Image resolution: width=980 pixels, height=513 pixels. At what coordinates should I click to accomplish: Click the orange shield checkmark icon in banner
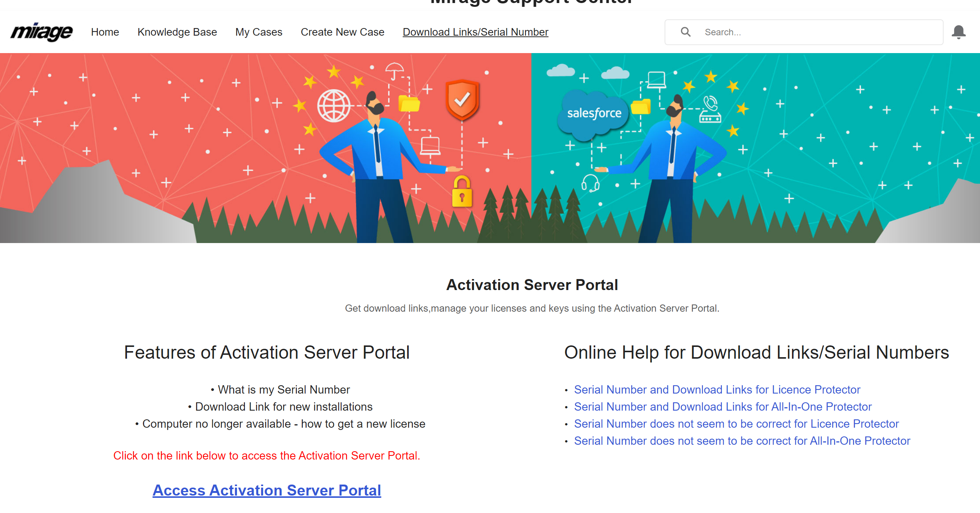pyautogui.click(x=462, y=100)
